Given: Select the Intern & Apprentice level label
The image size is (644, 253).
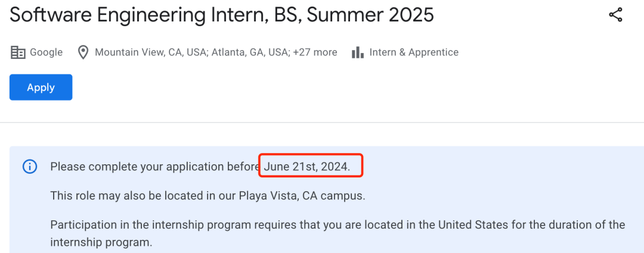Looking at the screenshot, I should tap(414, 52).
